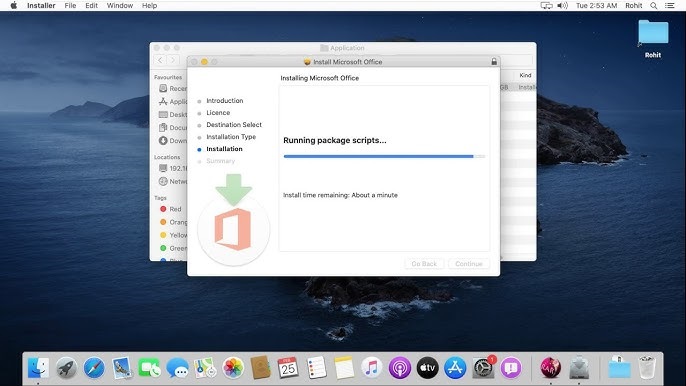Select Downloads in Finder sidebar
Image resolution: width=686 pixels, height=386 pixels.
[173, 140]
